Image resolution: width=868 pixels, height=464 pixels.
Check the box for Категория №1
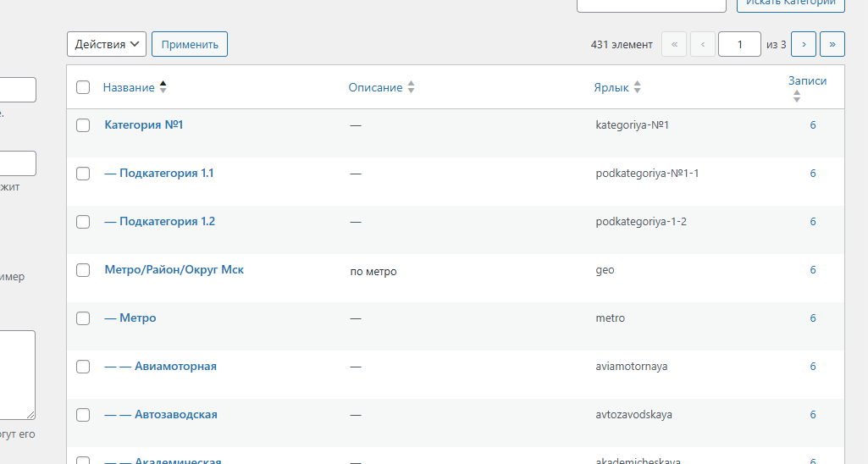pyautogui.click(x=83, y=125)
